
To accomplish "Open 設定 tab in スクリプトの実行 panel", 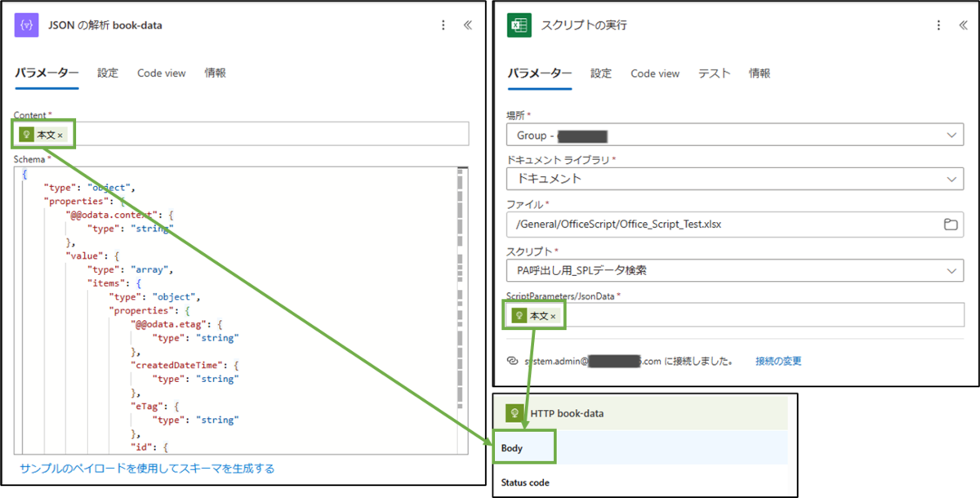I will [x=601, y=73].
